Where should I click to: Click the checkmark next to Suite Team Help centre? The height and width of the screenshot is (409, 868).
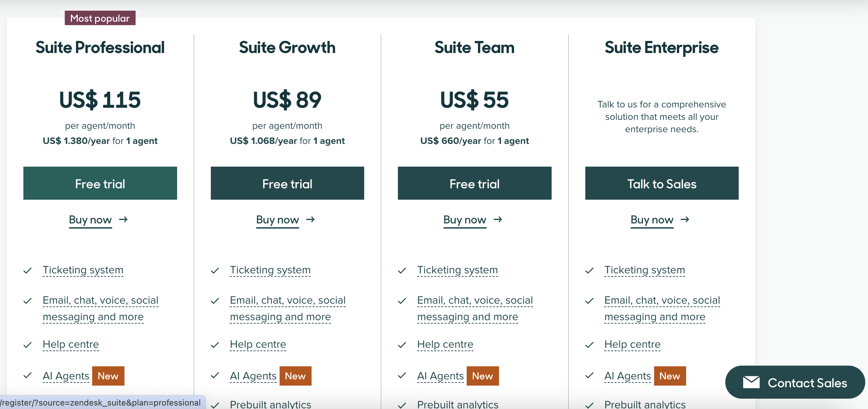[402, 345]
